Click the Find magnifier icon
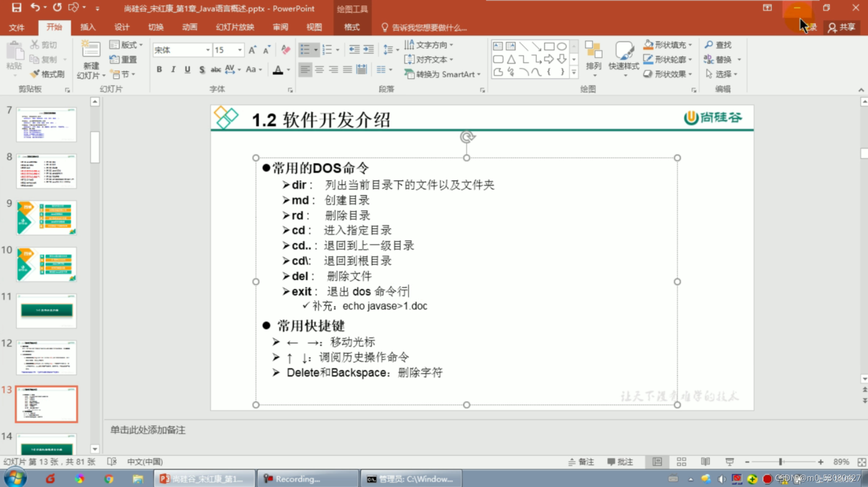The height and width of the screenshot is (487, 868). coord(709,45)
